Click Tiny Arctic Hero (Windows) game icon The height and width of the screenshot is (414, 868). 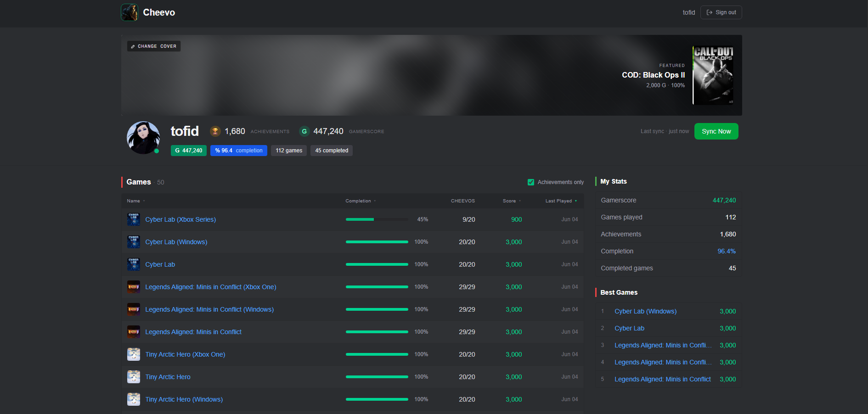(134, 399)
